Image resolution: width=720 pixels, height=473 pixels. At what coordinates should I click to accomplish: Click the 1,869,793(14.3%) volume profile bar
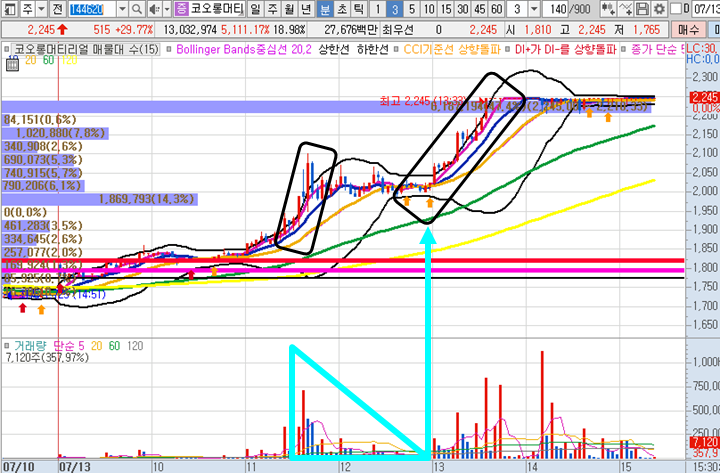tap(100, 199)
